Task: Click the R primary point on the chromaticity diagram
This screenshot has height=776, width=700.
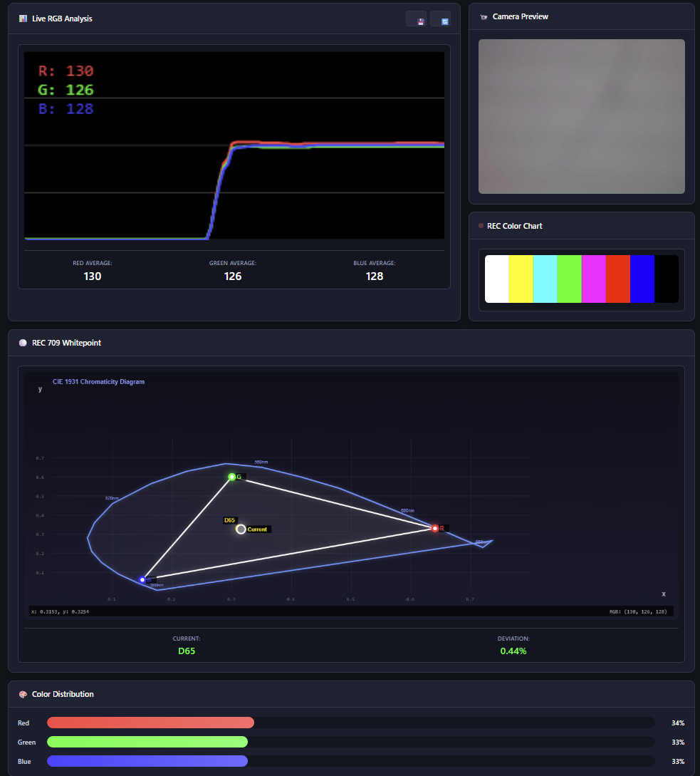Action: coord(435,529)
